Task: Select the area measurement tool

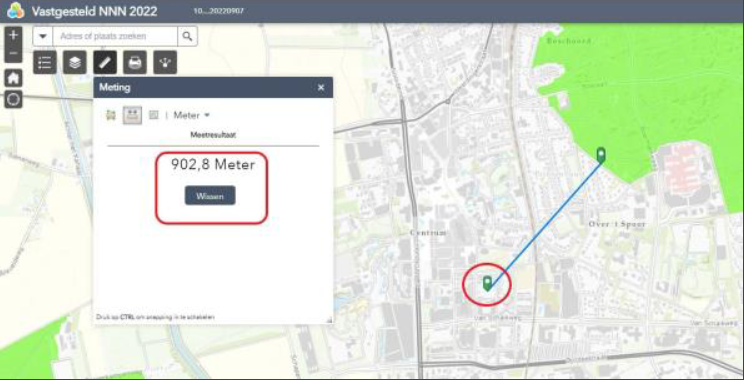Action: (x=111, y=115)
